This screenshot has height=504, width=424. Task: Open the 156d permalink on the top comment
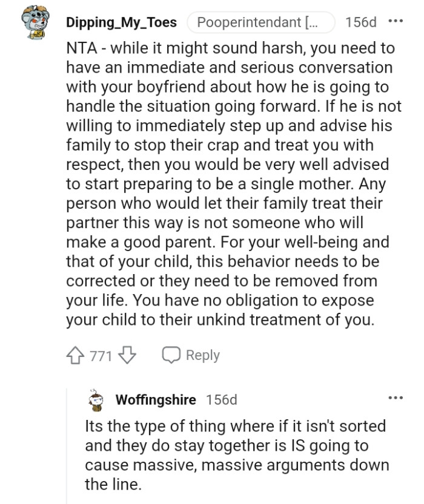tap(362, 22)
